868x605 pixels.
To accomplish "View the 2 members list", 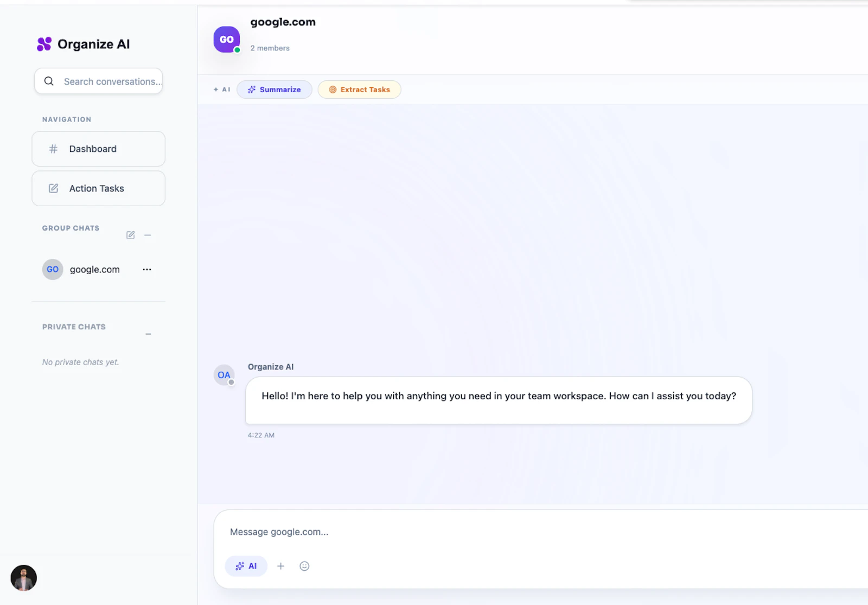I will click(270, 48).
